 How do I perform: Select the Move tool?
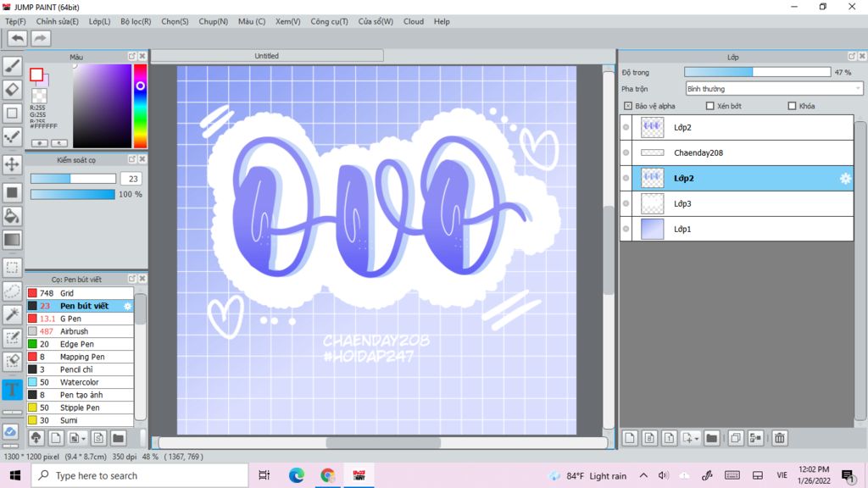(x=12, y=164)
